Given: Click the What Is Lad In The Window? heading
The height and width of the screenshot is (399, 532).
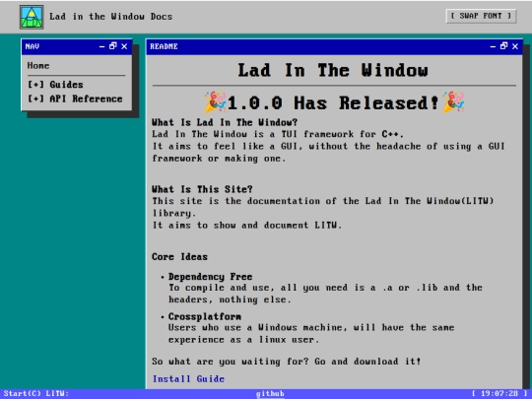Looking at the screenshot, I should click(225, 122).
